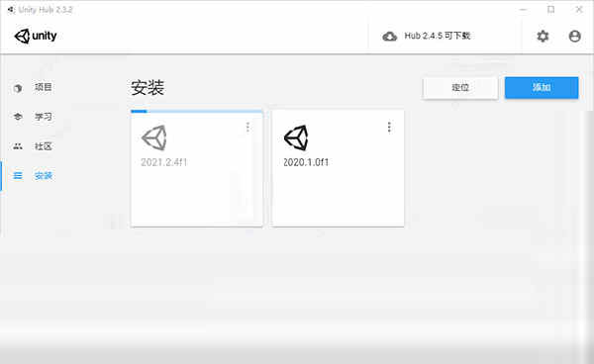The height and width of the screenshot is (364, 594).
Task: Click the Unity Hub title bar icon
Action: tap(11, 10)
